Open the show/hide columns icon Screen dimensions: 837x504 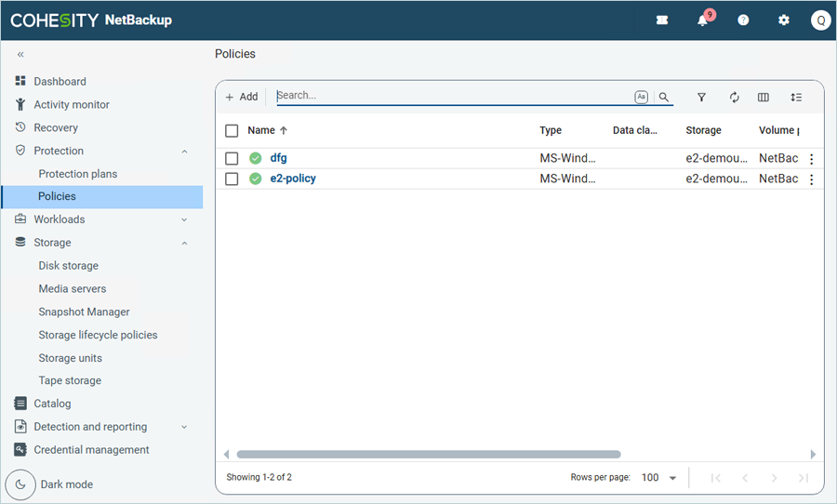tap(764, 97)
